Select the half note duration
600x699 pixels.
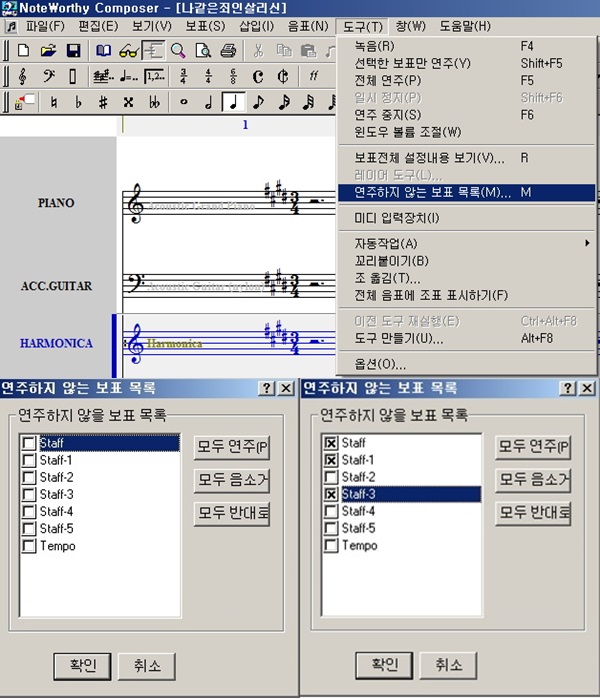point(208,103)
